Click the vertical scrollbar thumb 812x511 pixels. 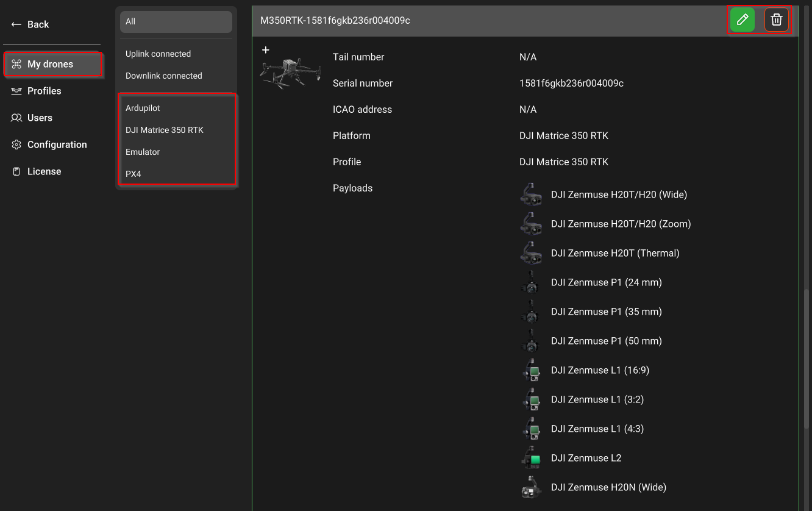click(x=807, y=358)
